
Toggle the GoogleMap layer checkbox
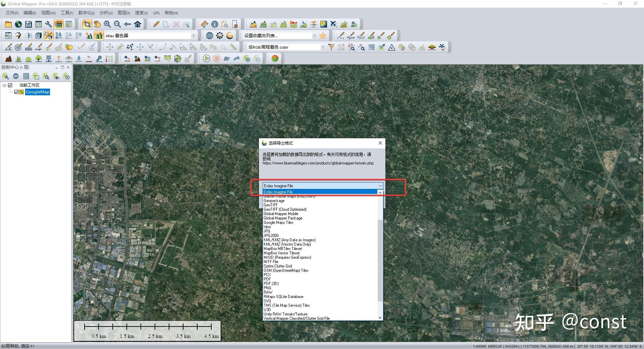pyautogui.click(x=16, y=92)
